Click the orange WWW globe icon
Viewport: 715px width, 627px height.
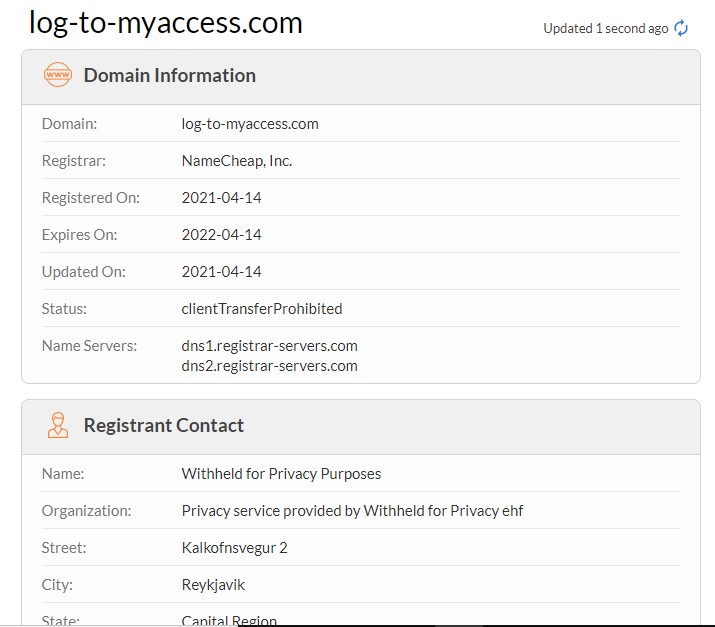(x=57, y=75)
